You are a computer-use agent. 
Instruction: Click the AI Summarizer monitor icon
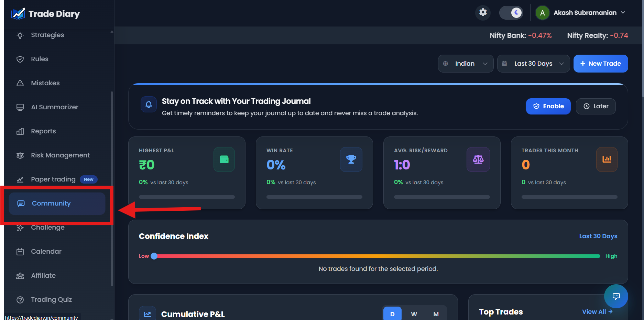pos(20,107)
